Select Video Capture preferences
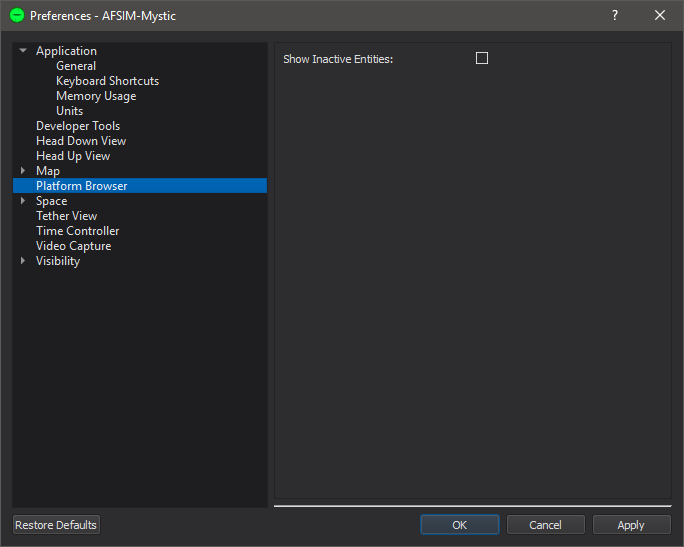The height and width of the screenshot is (547, 684). pos(73,246)
